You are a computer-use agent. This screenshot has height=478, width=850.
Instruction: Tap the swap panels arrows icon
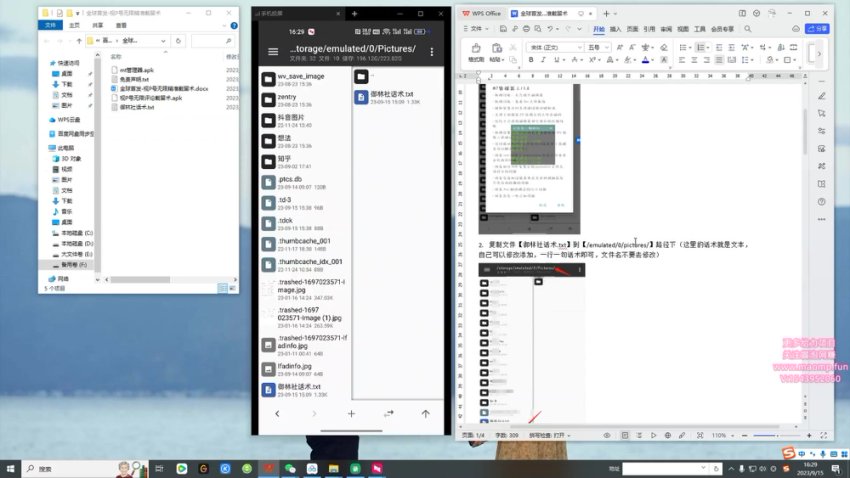(x=388, y=413)
